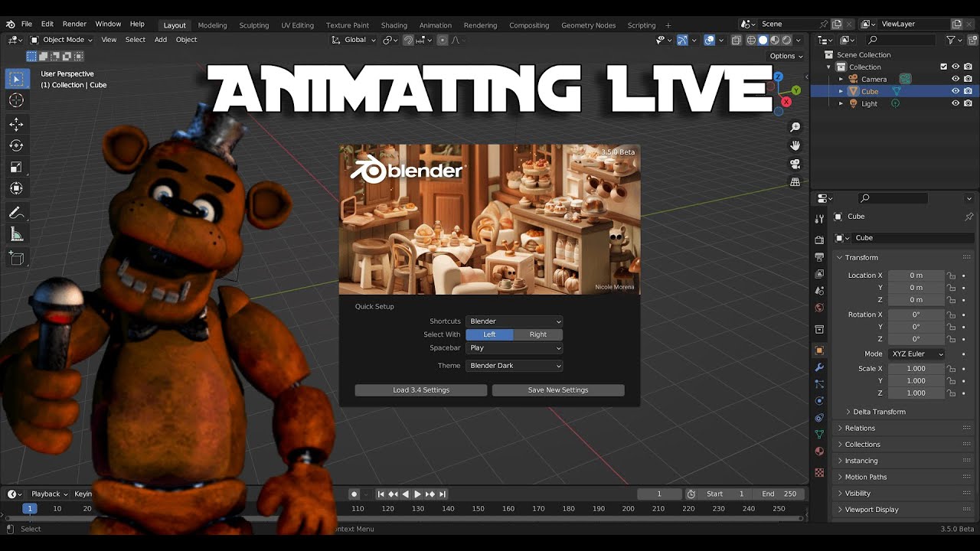Select the Transform tool
The width and height of the screenshot is (980, 551).
(x=16, y=188)
